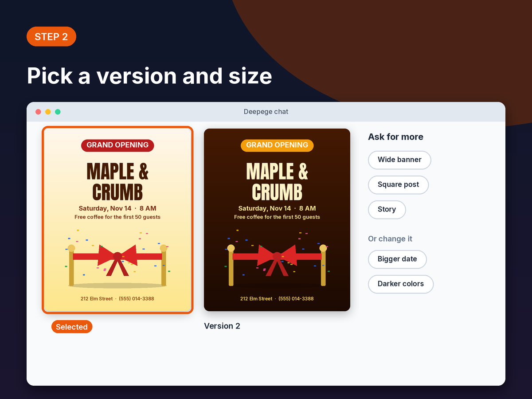This screenshot has width=532, height=399.
Task: Ask for a Bigger date
Action: pos(397,259)
